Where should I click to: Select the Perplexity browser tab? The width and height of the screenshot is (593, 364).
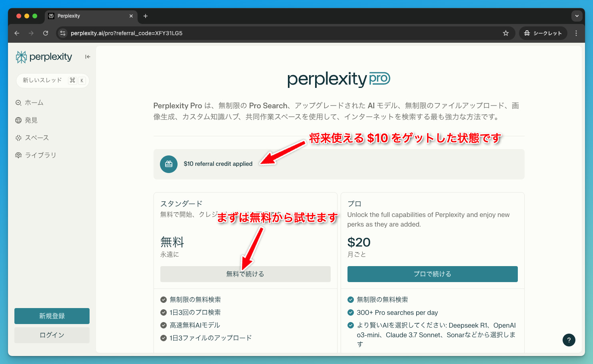(x=91, y=16)
